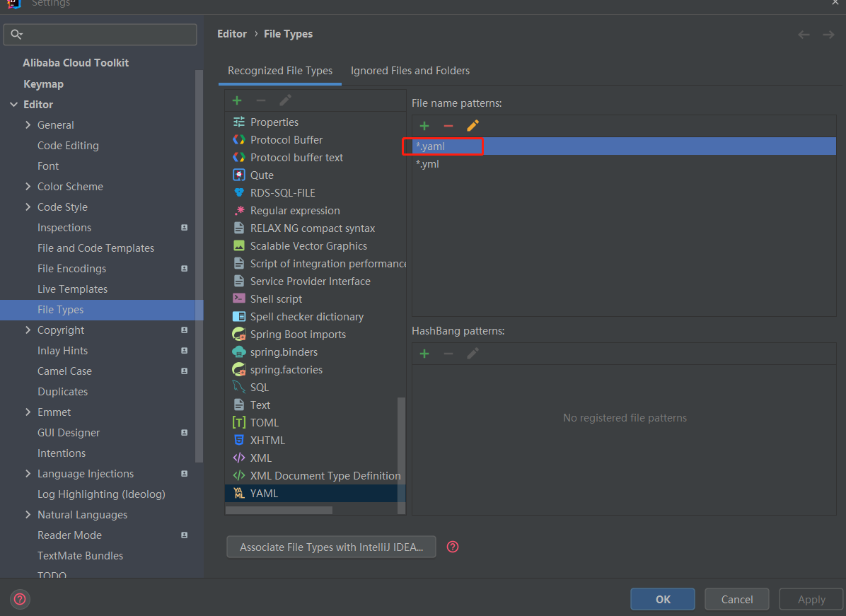Open help next to Associate File Types

pyautogui.click(x=453, y=547)
